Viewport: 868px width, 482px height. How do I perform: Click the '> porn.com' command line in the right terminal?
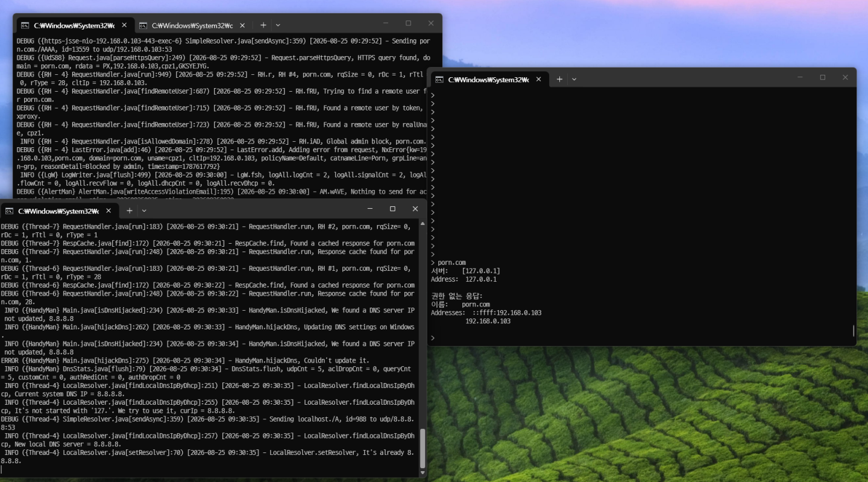point(448,262)
